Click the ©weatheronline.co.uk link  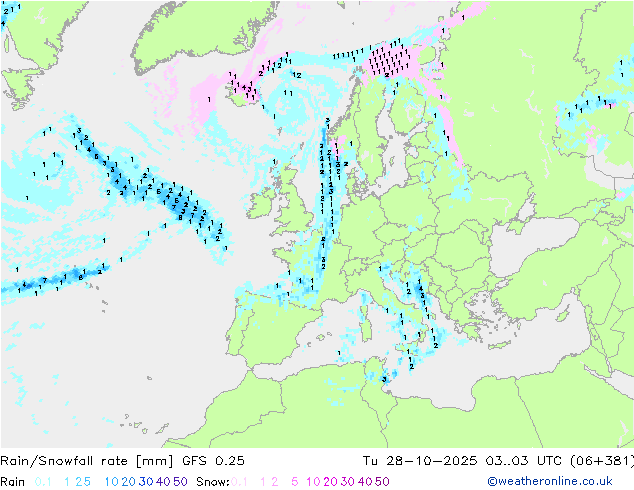550,481
